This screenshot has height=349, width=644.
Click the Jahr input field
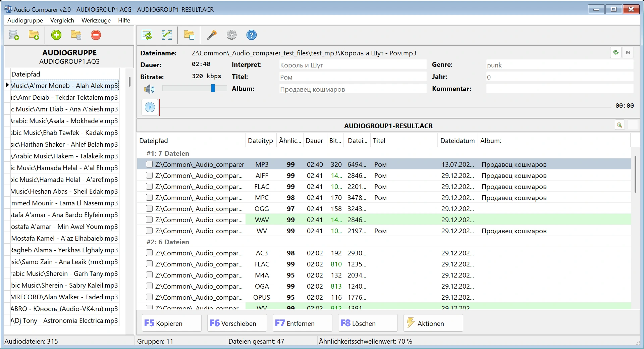[x=560, y=77]
